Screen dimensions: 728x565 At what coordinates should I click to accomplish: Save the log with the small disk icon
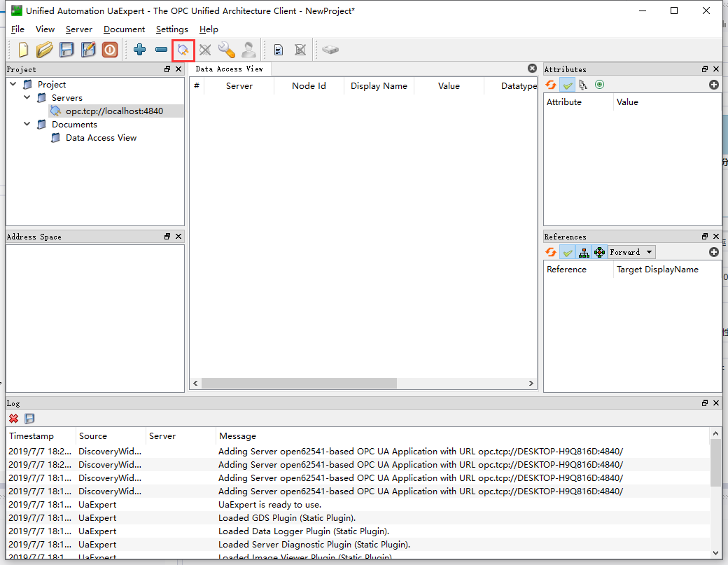pos(29,419)
